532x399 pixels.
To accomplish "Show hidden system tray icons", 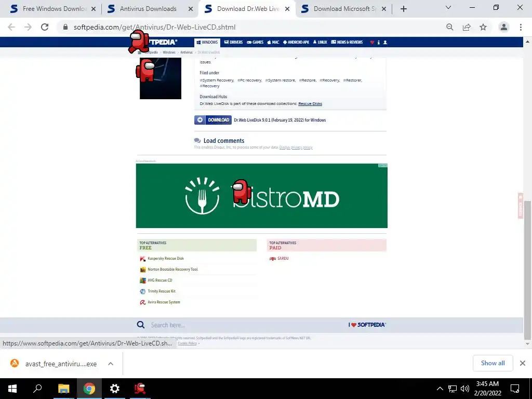I will 440,389.
